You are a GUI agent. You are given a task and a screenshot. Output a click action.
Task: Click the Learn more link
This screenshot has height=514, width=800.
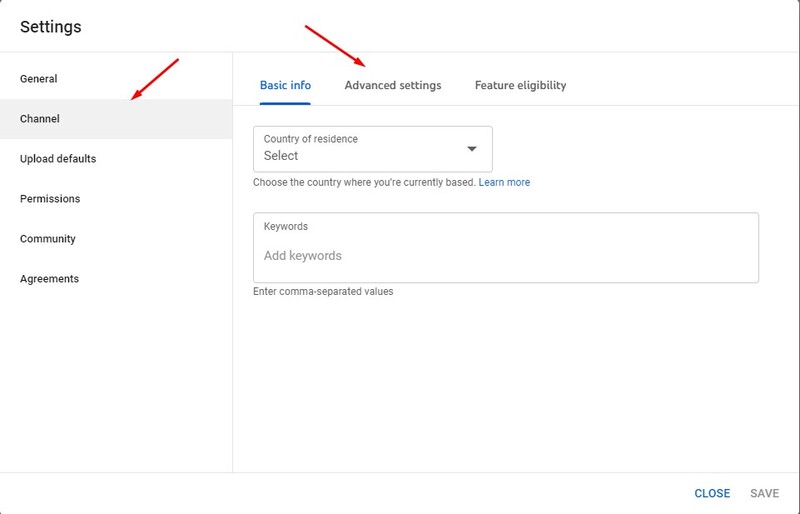coord(504,183)
